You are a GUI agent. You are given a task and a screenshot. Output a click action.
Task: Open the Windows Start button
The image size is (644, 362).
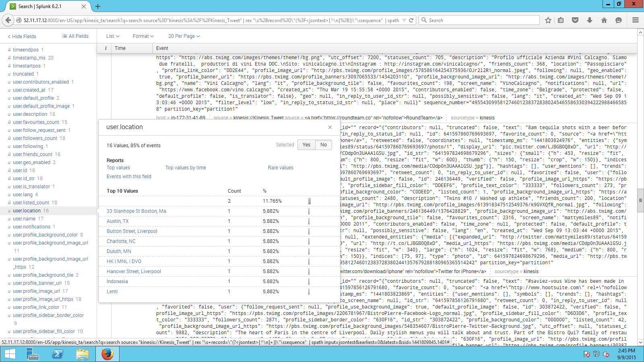click(x=10, y=354)
